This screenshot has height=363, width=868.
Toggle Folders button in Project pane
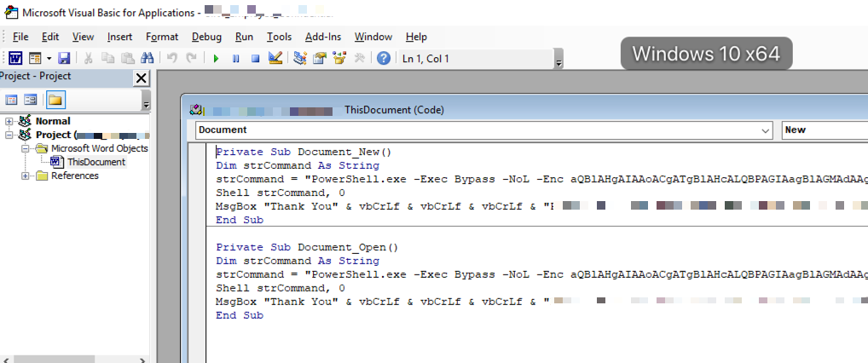tap(55, 100)
